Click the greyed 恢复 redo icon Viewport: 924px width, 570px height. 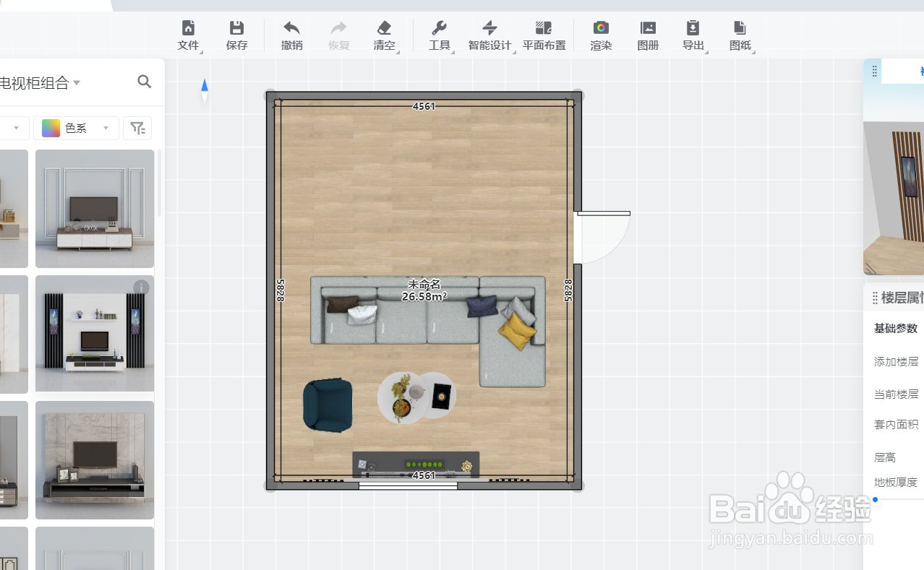pyautogui.click(x=338, y=28)
